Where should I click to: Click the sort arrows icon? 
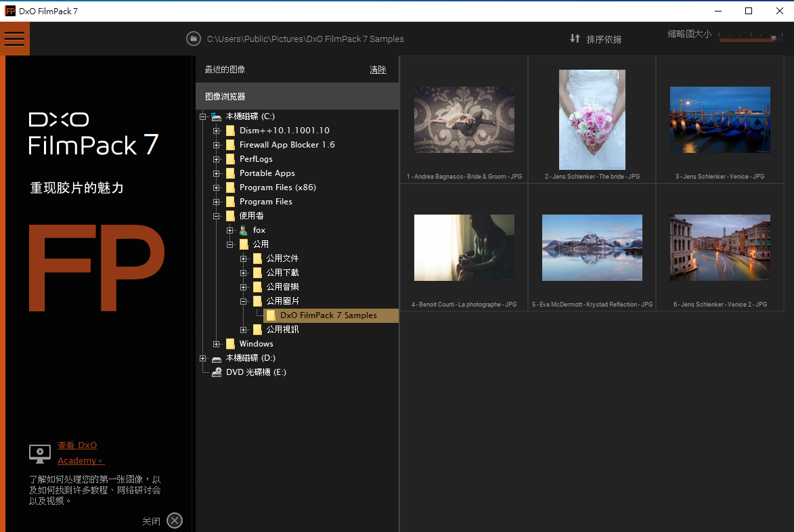point(575,39)
